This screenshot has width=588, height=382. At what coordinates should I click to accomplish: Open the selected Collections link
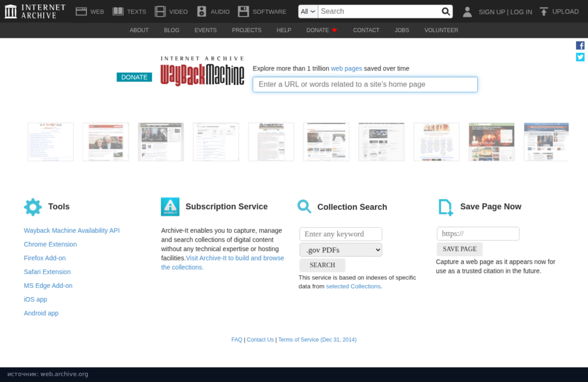point(353,287)
